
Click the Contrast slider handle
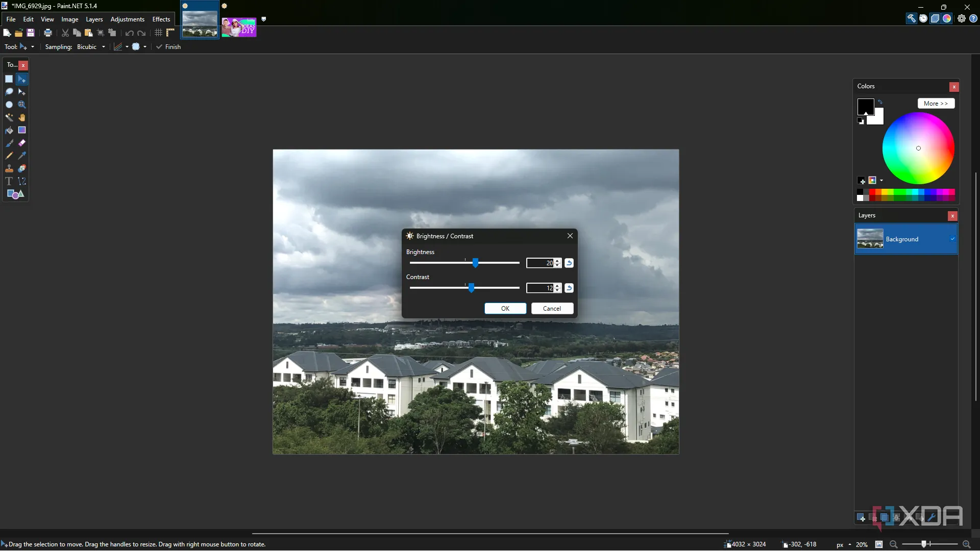pos(471,288)
